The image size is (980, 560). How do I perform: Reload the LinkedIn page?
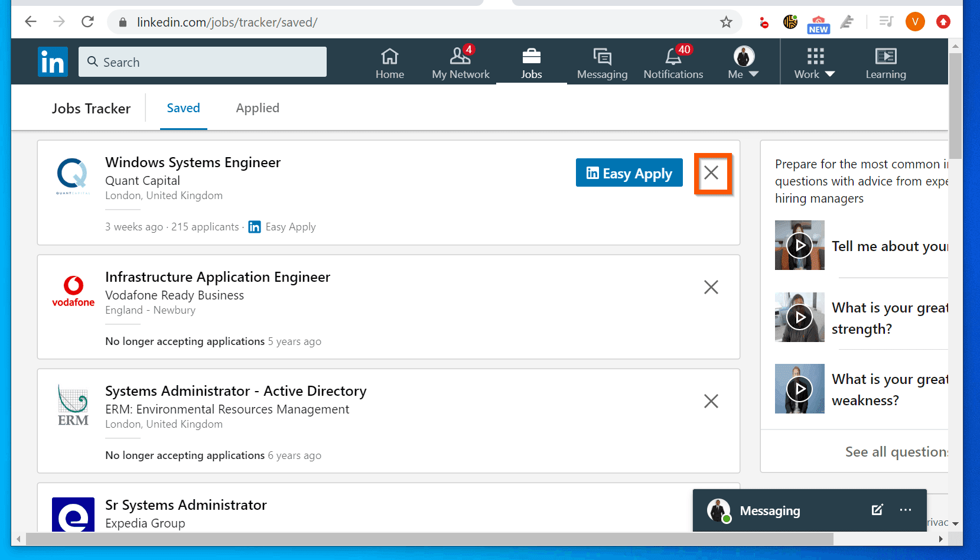[x=87, y=22]
